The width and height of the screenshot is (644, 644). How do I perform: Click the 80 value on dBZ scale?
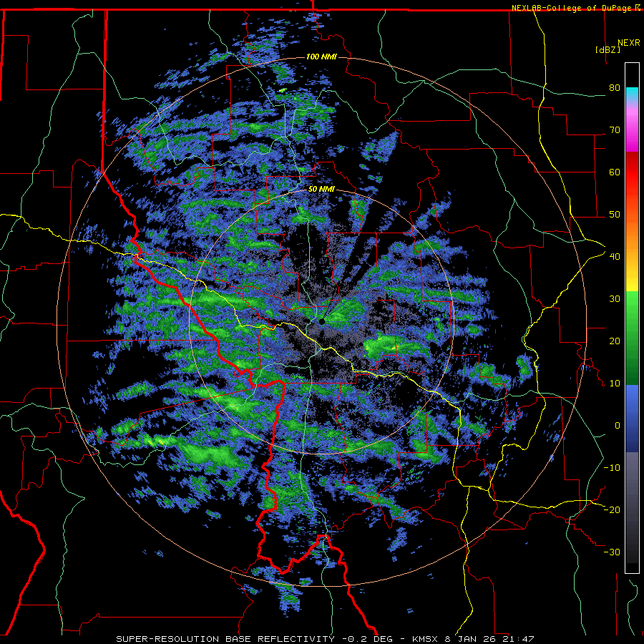[x=615, y=88]
